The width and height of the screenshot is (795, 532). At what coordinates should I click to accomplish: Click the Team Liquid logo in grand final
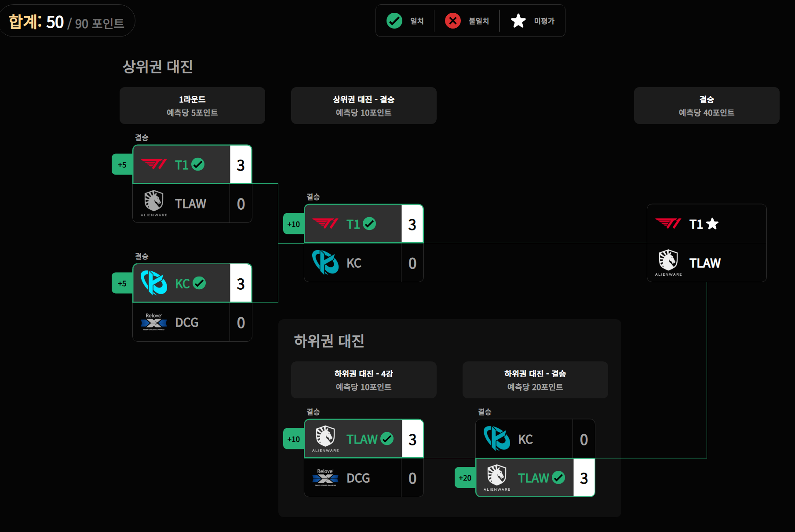point(668,262)
